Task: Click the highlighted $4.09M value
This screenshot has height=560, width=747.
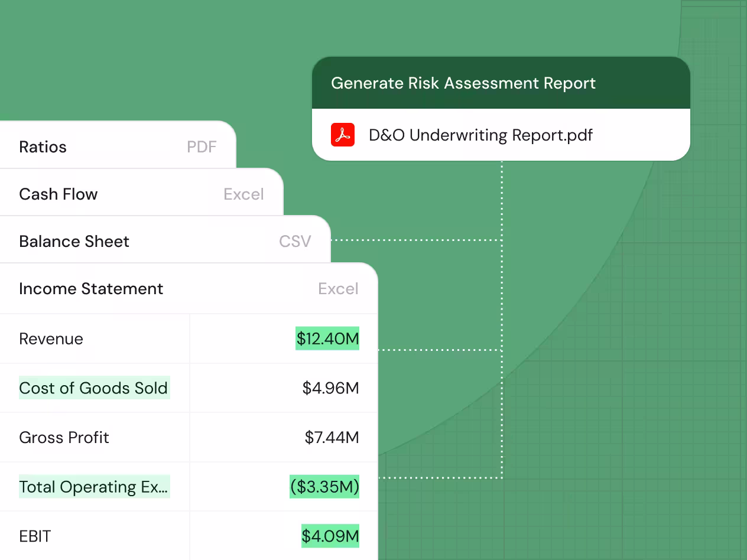Action: tap(330, 536)
